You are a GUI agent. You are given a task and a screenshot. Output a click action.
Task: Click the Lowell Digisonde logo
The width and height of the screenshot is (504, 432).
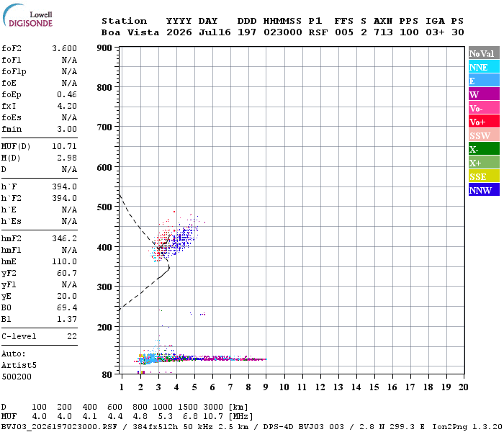pos(27,15)
